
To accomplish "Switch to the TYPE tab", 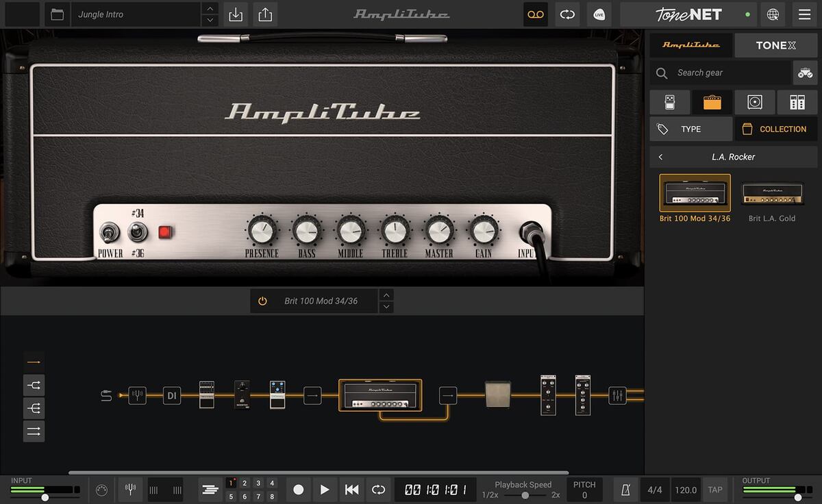I will [690, 129].
